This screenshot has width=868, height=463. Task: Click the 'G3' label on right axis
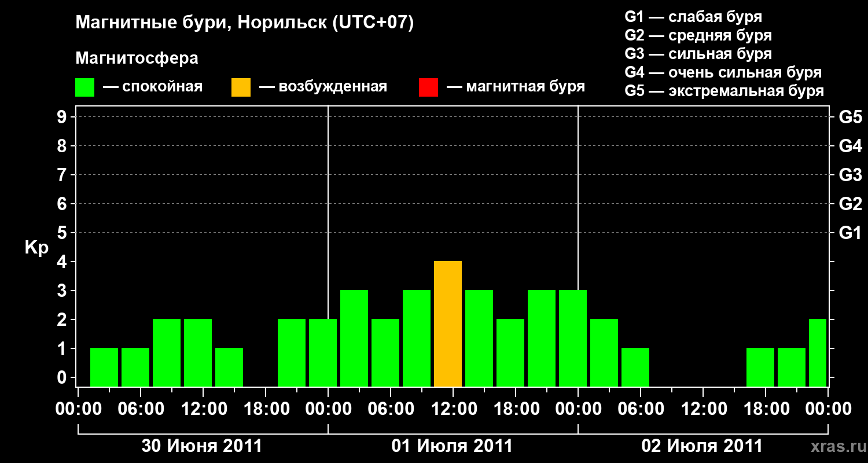pyautogui.click(x=851, y=175)
